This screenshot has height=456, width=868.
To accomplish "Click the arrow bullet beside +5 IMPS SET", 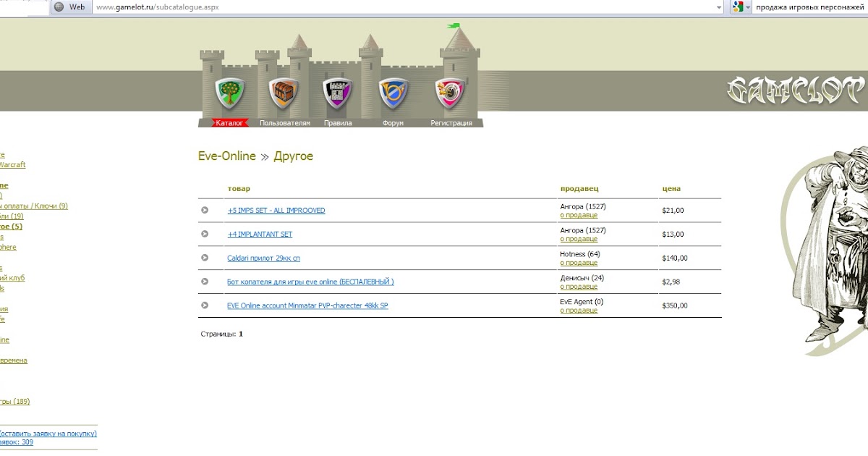I will 205,210.
